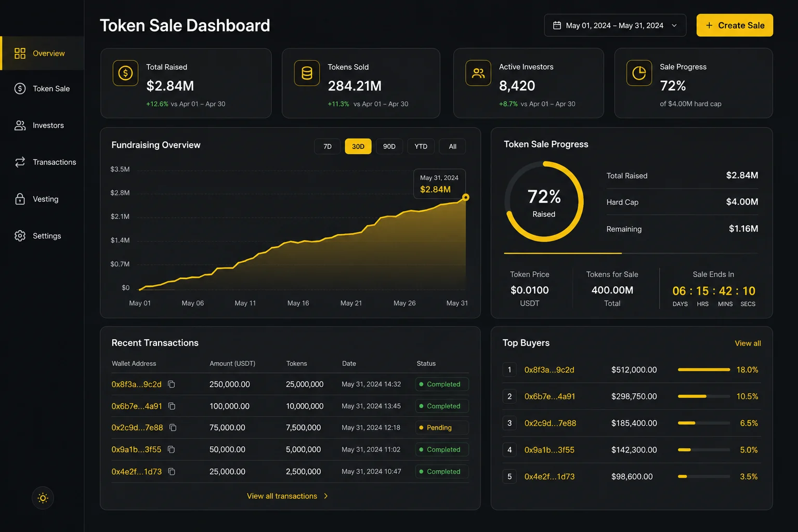Select the 7D chart range
This screenshot has width=798, height=532.
click(x=328, y=147)
